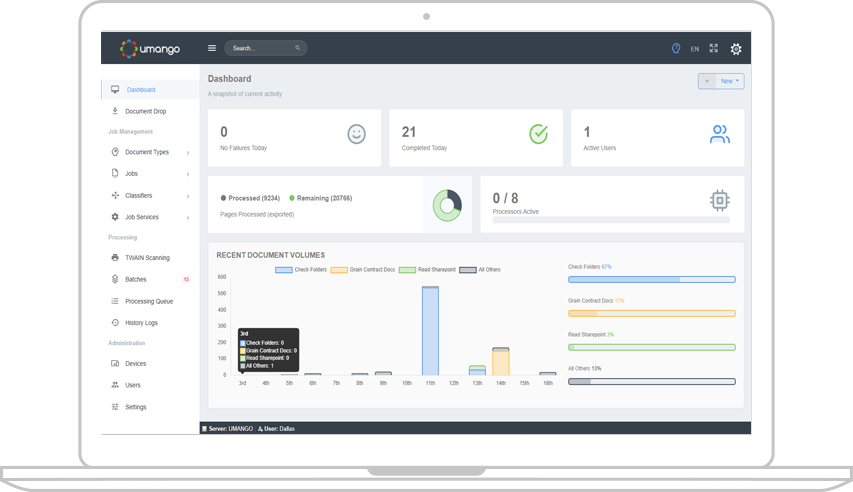This screenshot has height=492, width=853.
Task: Open the settings gear in header
Action: point(736,49)
